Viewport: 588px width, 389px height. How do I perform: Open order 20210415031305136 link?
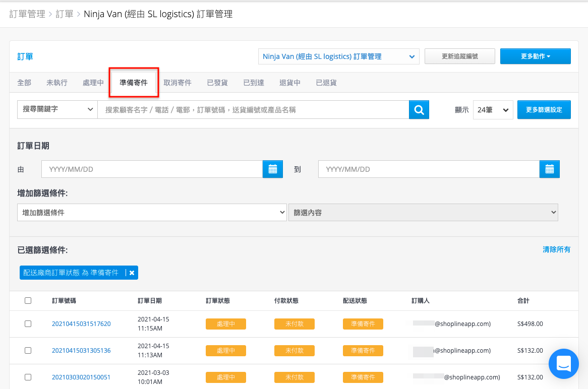point(81,350)
